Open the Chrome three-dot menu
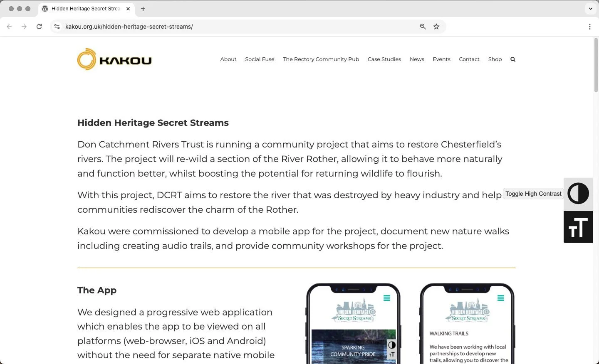 pos(590,27)
